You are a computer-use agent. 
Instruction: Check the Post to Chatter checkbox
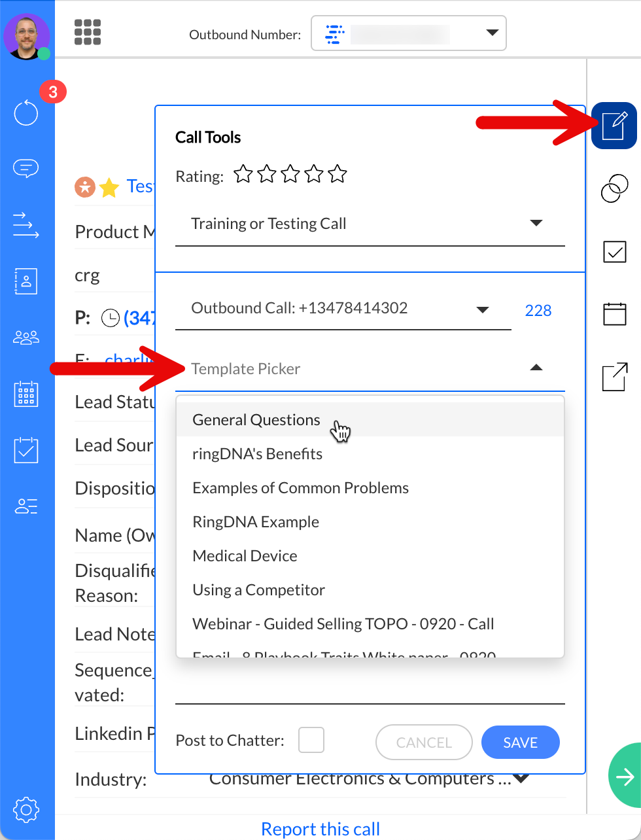click(x=311, y=741)
